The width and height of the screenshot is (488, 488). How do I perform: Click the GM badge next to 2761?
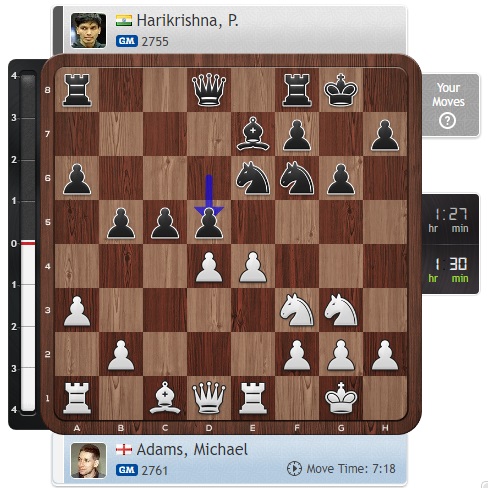127,470
